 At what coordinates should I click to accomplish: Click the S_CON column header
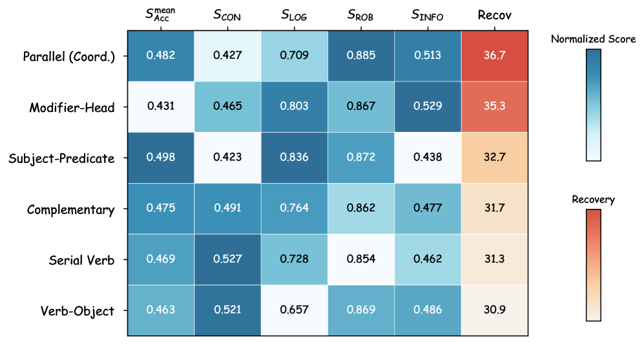click(x=227, y=15)
